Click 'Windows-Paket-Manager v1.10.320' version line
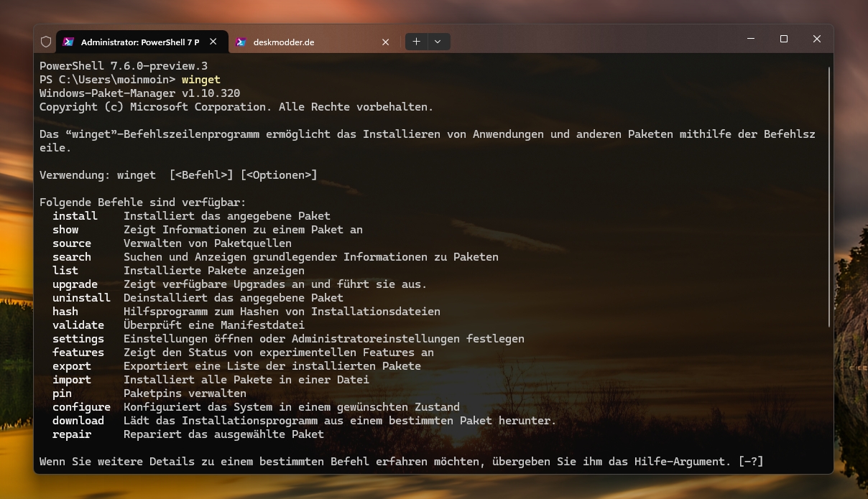The height and width of the screenshot is (499, 868). (x=139, y=93)
